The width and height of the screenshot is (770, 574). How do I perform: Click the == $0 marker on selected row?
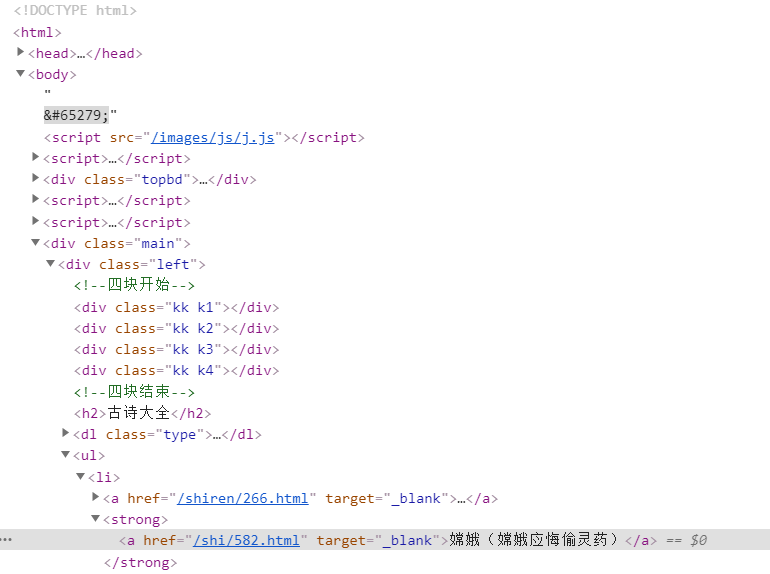687,540
